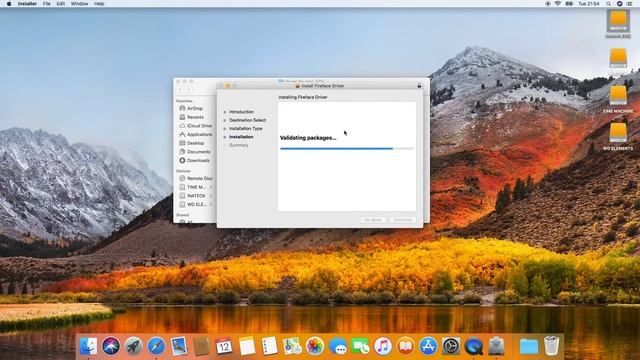
Task: Select WD ELE... volume in Finder sidebar
Action: (196, 204)
